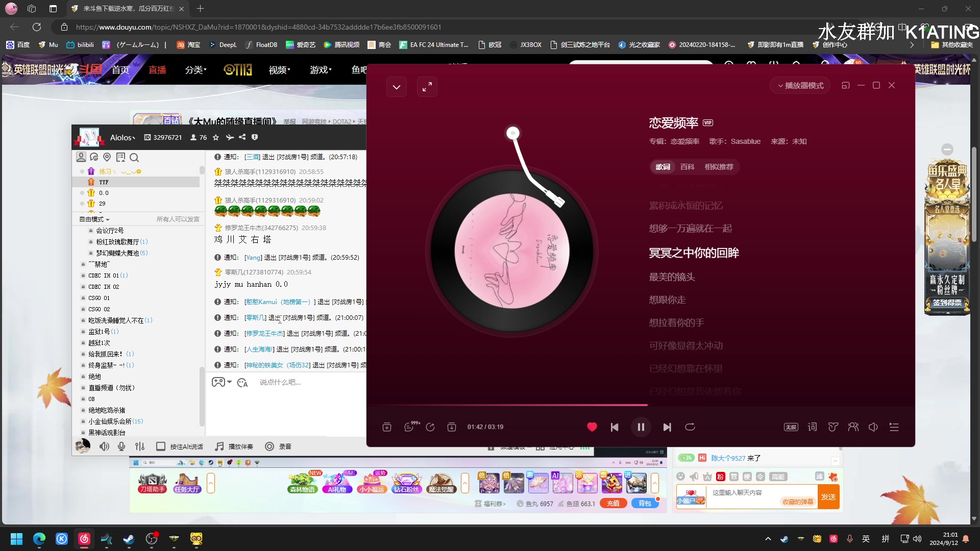Start 录音 recording in YY
This screenshot has width=980, height=551.
[278, 446]
